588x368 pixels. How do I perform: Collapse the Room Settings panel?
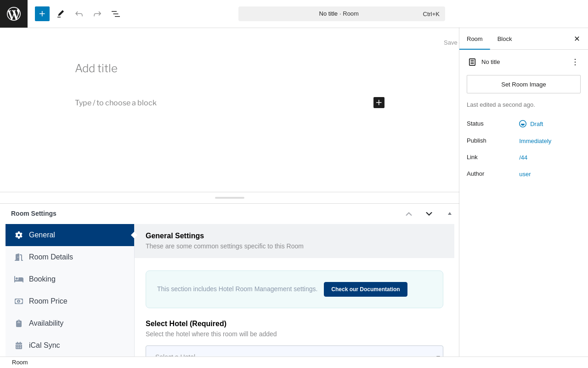tap(450, 213)
